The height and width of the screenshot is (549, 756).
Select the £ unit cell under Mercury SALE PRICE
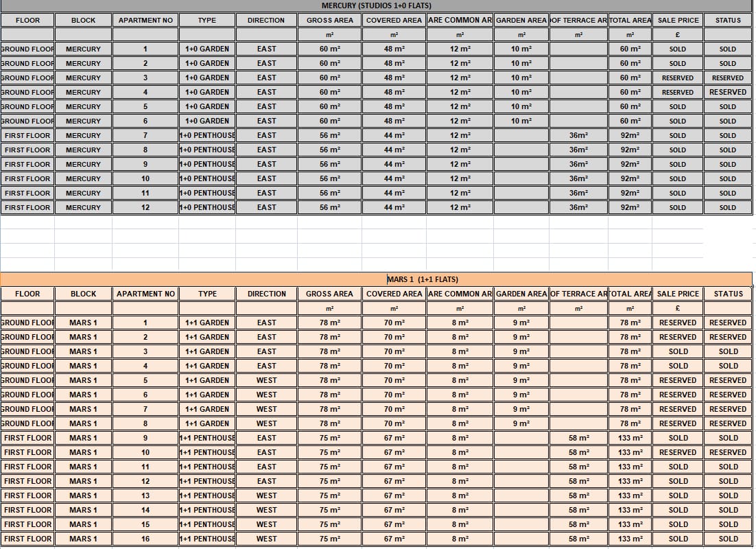point(678,35)
